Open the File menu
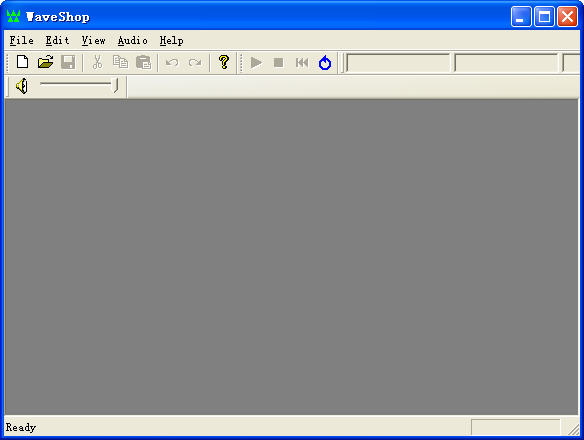584x440 pixels. click(x=22, y=40)
